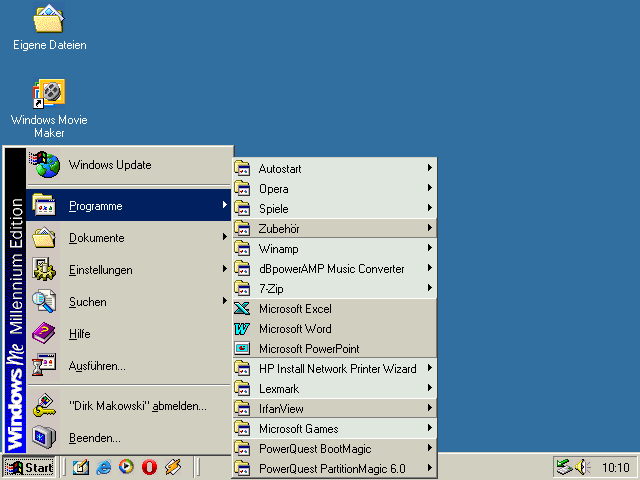Expand dBpowerAMP Music Converter submenu arrow
640x480 pixels.
point(429,268)
